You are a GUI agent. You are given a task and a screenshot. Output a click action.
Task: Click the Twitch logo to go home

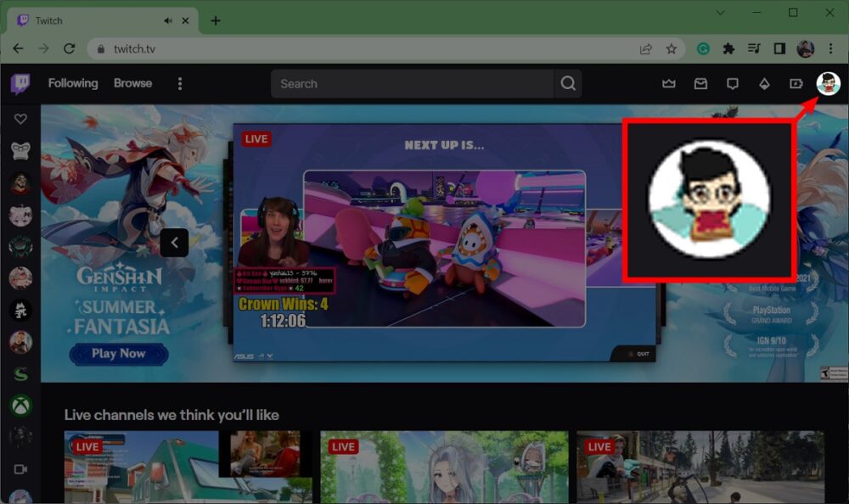[x=19, y=83]
